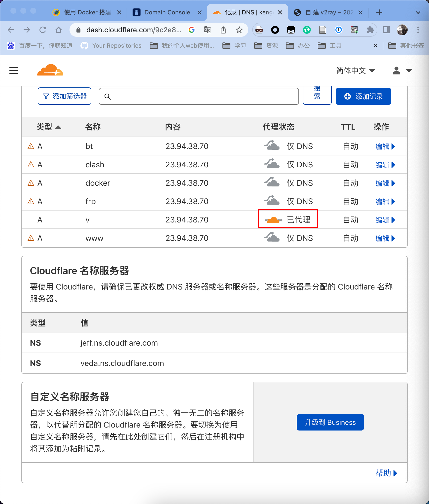Open a new browser tab
The width and height of the screenshot is (429, 504).
click(x=379, y=12)
